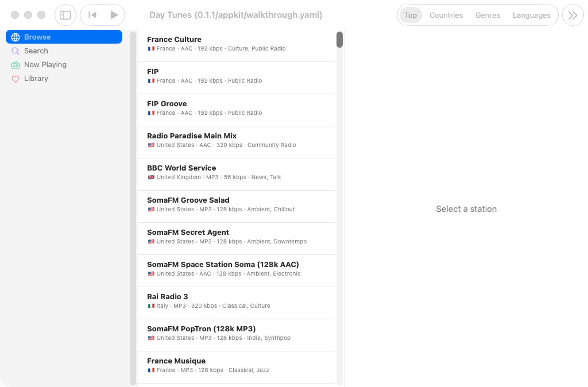Click the station list scrollbar thumb
This screenshot has width=588, height=387.
coord(340,40)
